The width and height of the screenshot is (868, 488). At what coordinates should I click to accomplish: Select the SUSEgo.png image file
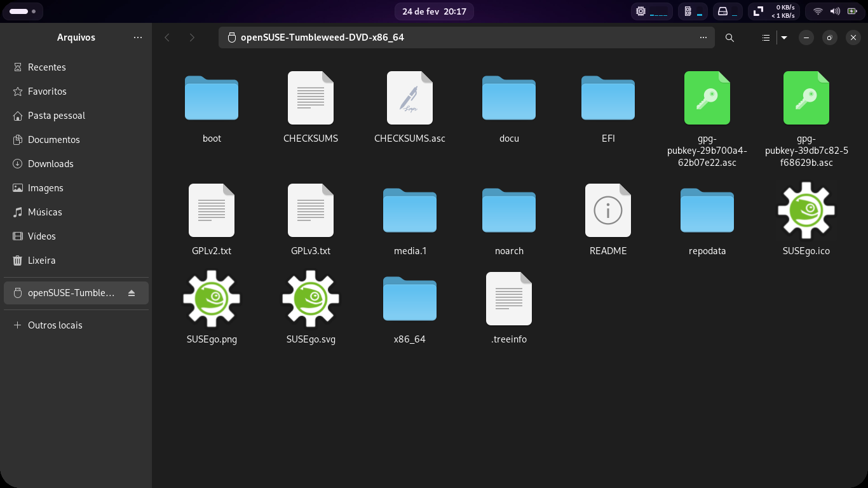(212, 299)
